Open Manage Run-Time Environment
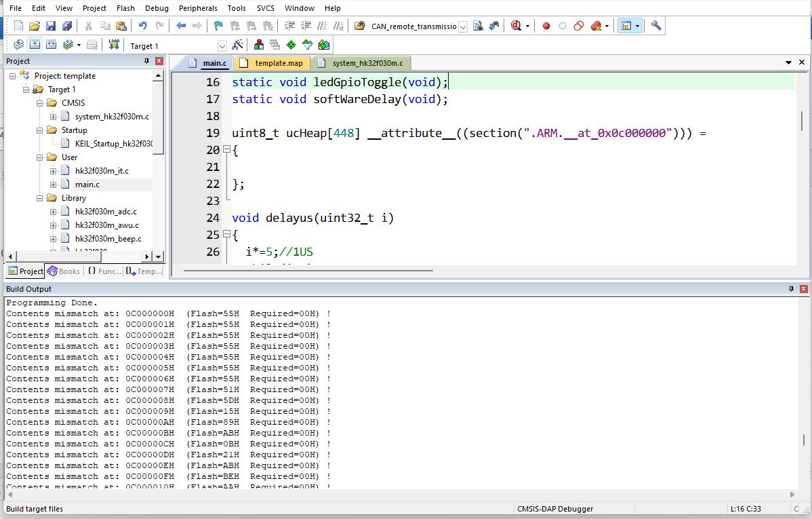The height and width of the screenshot is (519, 812). click(291, 45)
